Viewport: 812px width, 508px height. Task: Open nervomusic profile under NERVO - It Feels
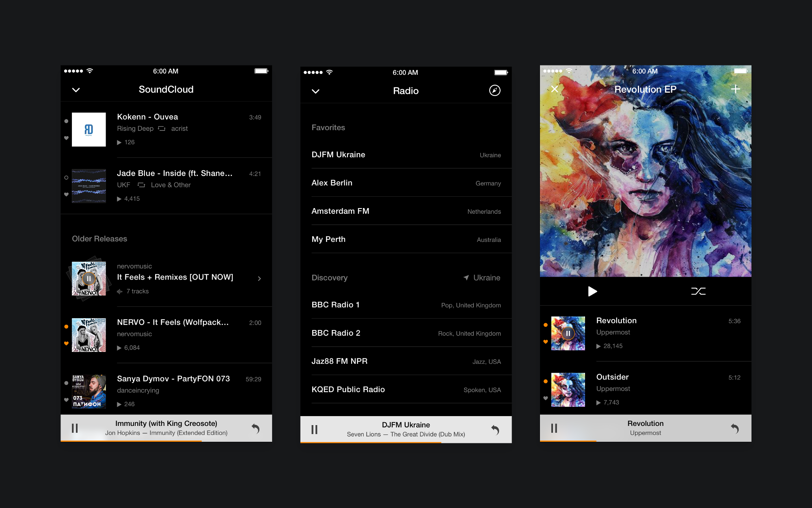tap(134, 334)
